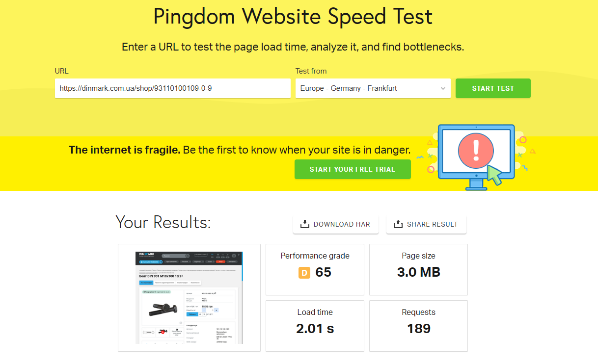Open the tested page screenshot thumbnail
Image resolution: width=598 pixels, height=364 pixels.
pyautogui.click(x=189, y=298)
